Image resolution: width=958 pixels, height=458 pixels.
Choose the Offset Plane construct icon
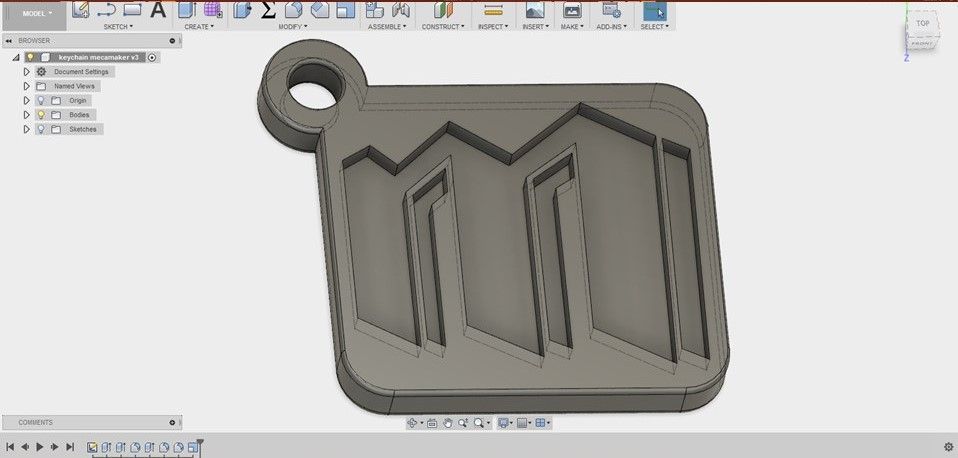coord(443,10)
